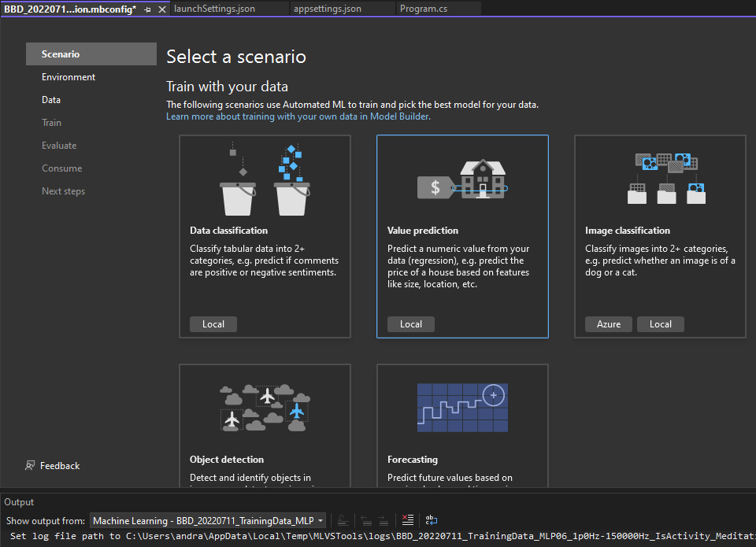Click the Automated ML description sentence
Image resolution: width=756 pixels, height=547 pixels.
[x=353, y=105]
